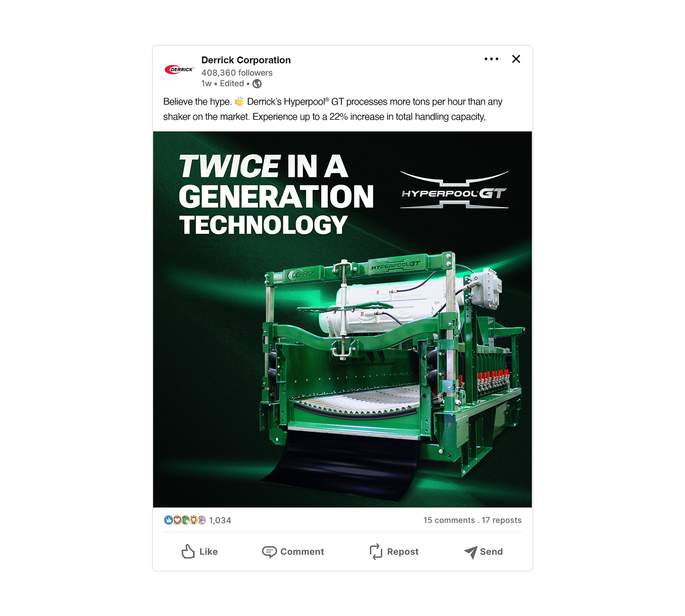The width and height of the screenshot is (685, 616).
Task: Click the Like button label
Action: point(208,552)
